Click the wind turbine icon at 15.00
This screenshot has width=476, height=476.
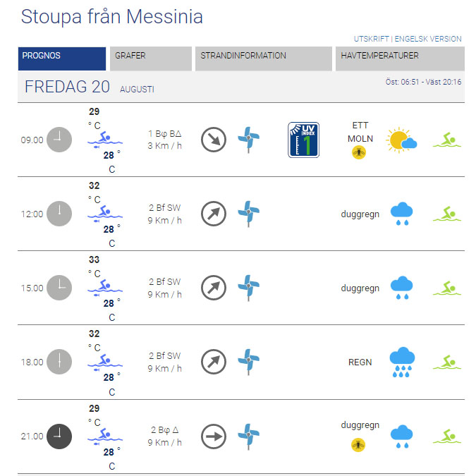(x=249, y=288)
